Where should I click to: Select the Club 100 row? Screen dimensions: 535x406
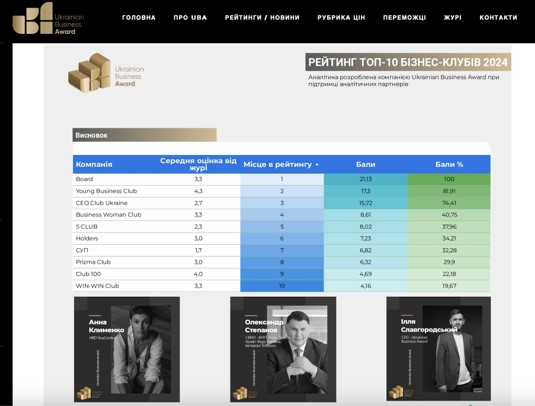click(x=281, y=274)
